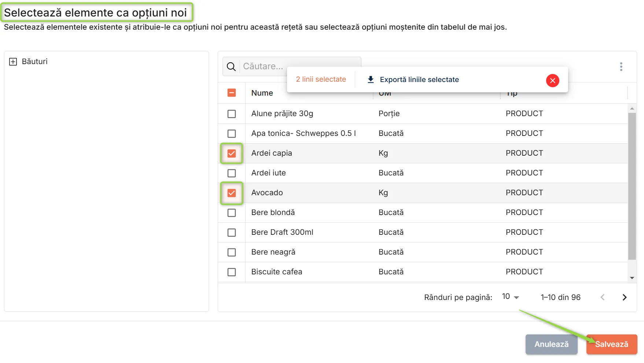Open the three-dot table options menu

pyautogui.click(x=621, y=67)
